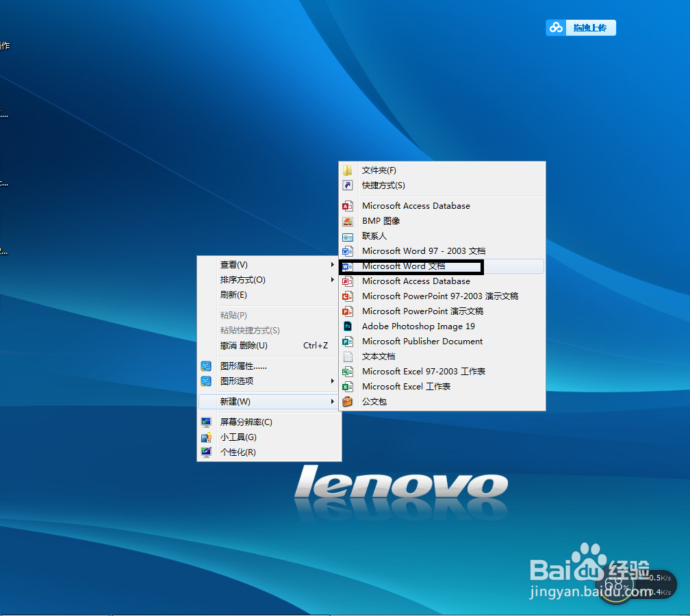690x616 pixels.
Task: Click the Access icon below Microsoft Word 文档
Action: [348, 281]
